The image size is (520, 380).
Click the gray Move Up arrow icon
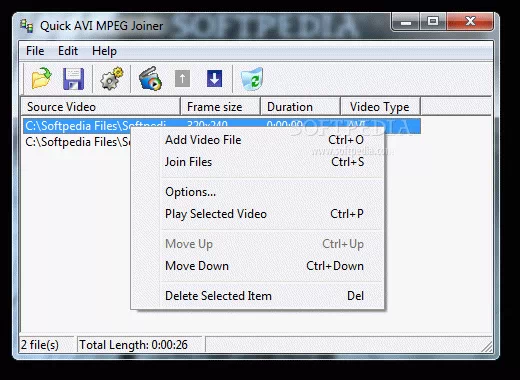click(182, 79)
